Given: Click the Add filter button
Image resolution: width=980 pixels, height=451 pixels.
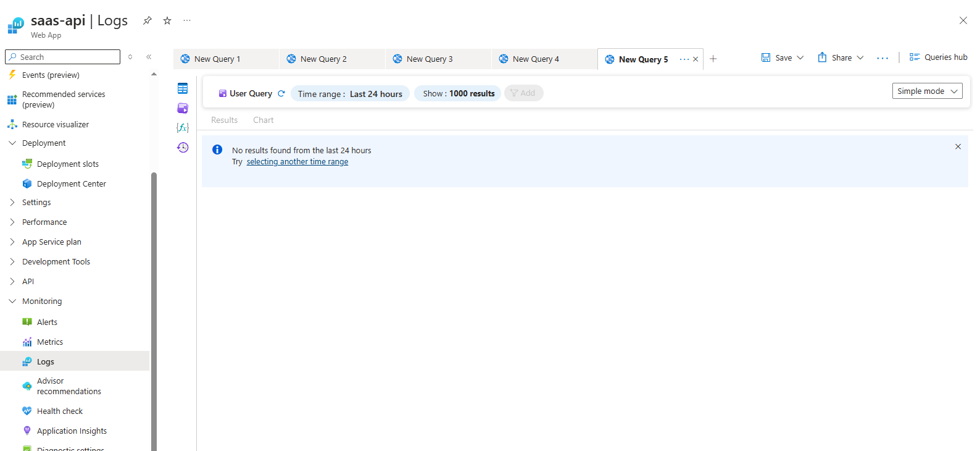Looking at the screenshot, I should click(x=523, y=93).
